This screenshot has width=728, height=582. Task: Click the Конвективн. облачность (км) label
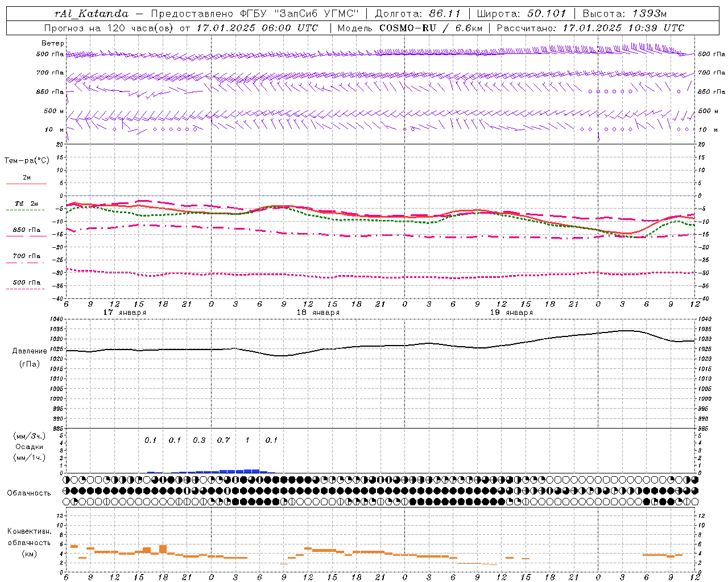pyautogui.click(x=30, y=542)
